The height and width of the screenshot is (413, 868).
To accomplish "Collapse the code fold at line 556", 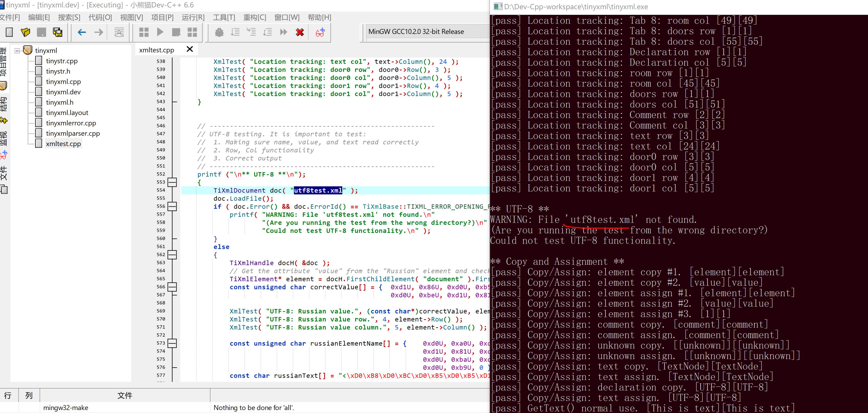I will pos(172,206).
